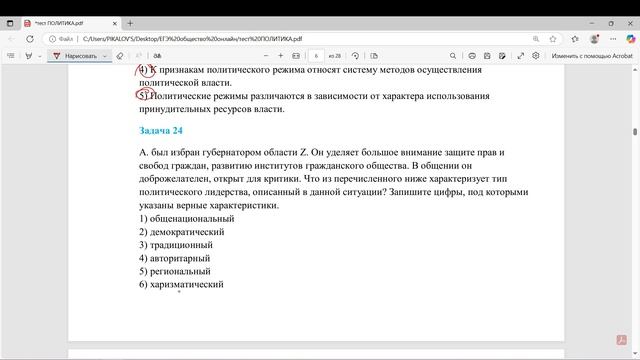
Task: Reload the PDF page
Action: (x=30, y=39)
